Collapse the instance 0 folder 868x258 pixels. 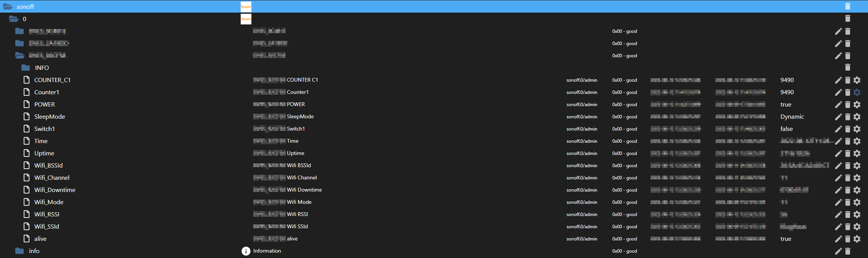click(14, 19)
